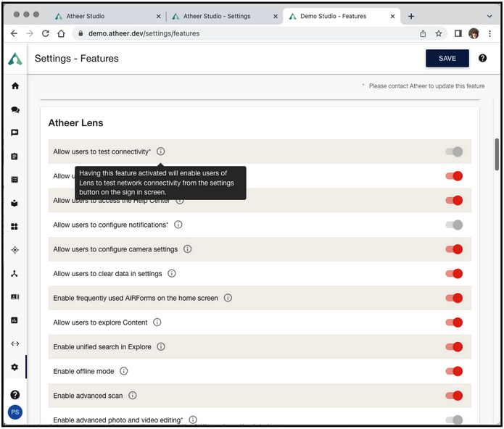
Task: Click 'Please contact Atheer to update this feature'
Action: pos(426,86)
